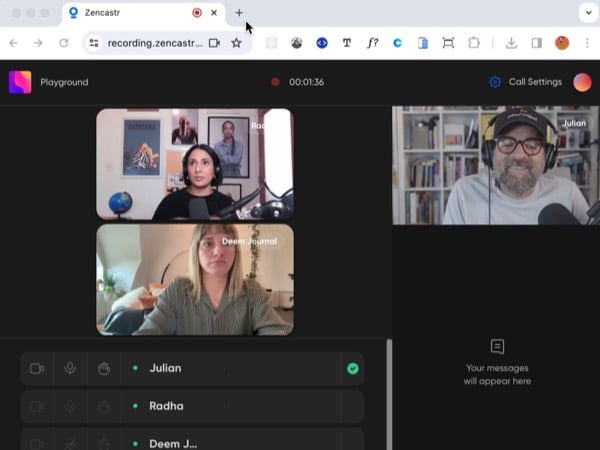Viewport: 600px width, 450px height.
Task: Toggle Radha's raise hand icon
Action: tap(104, 406)
